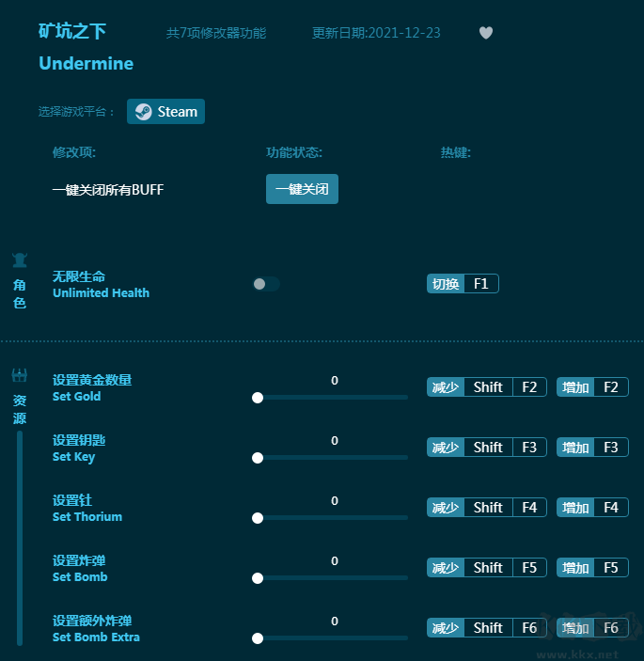Click the Set Gold label
The width and height of the screenshot is (644, 661).
[x=77, y=396]
